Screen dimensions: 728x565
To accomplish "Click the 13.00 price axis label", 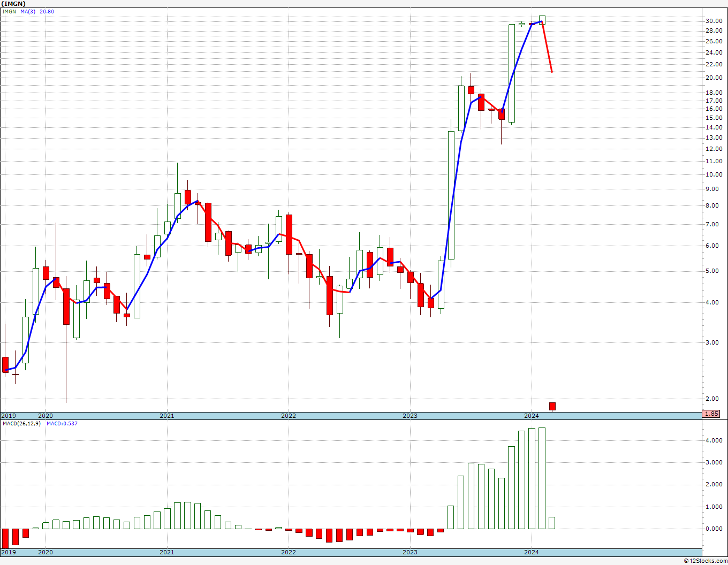I will point(714,138).
